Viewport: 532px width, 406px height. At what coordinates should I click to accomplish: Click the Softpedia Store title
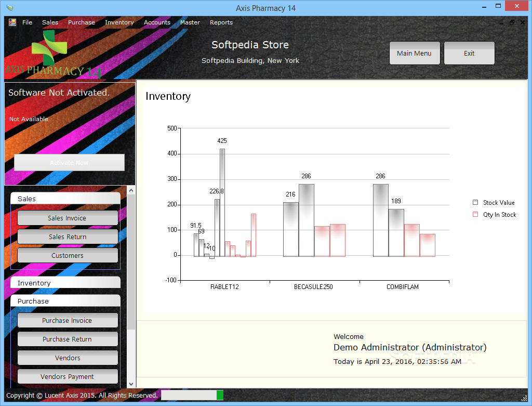click(x=250, y=45)
